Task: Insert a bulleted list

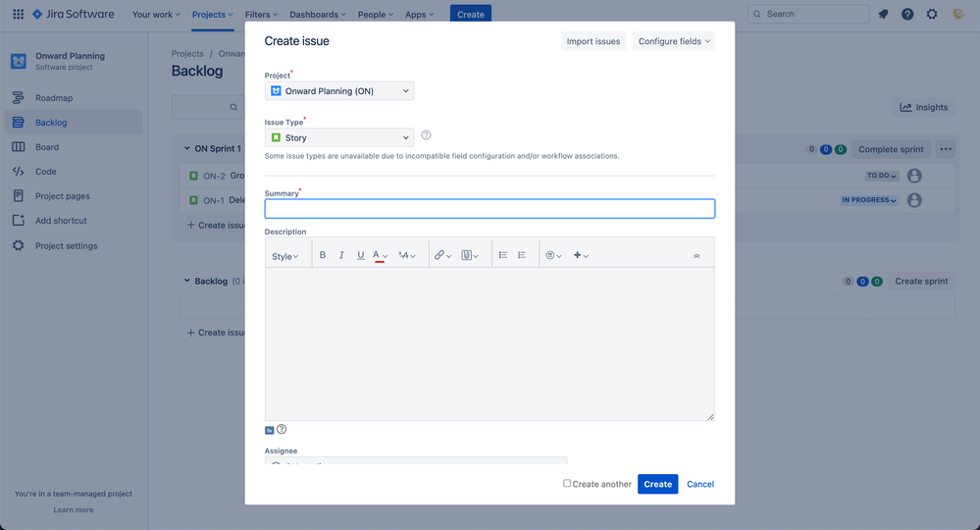Action: [503, 255]
